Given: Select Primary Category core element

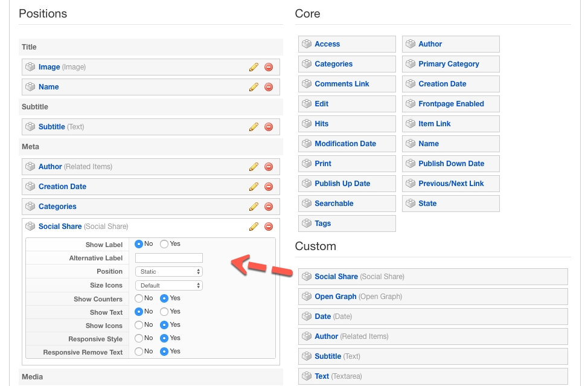Looking at the screenshot, I should (450, 64).
